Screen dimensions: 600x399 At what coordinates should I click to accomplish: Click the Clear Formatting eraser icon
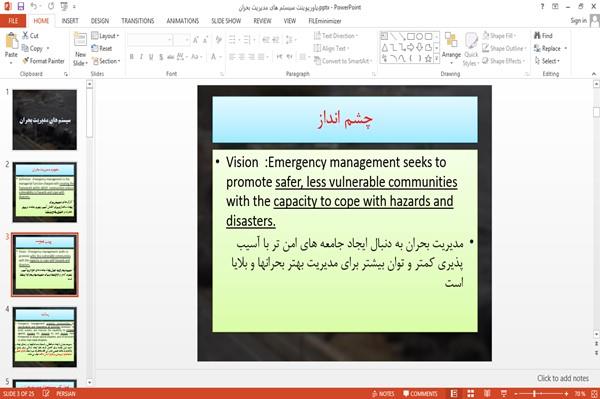tap(218, 40)
